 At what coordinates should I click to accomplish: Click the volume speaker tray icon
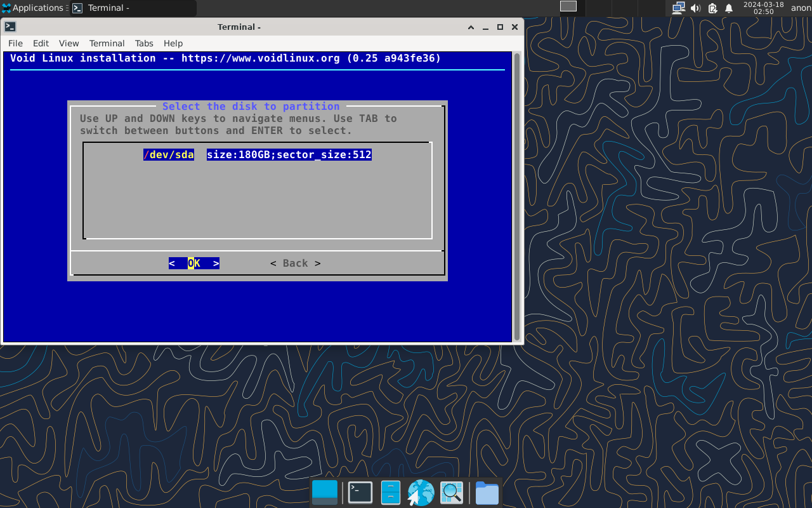click(x=695, y=8)
